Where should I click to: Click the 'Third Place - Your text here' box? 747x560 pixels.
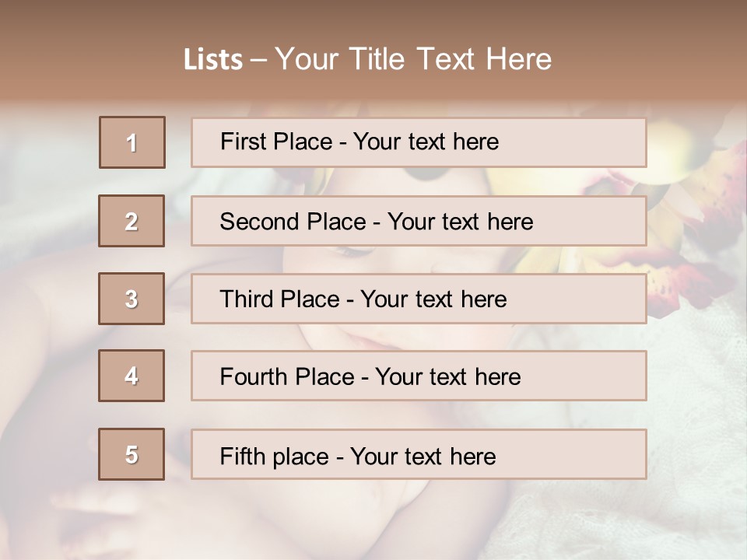[419, 299]
